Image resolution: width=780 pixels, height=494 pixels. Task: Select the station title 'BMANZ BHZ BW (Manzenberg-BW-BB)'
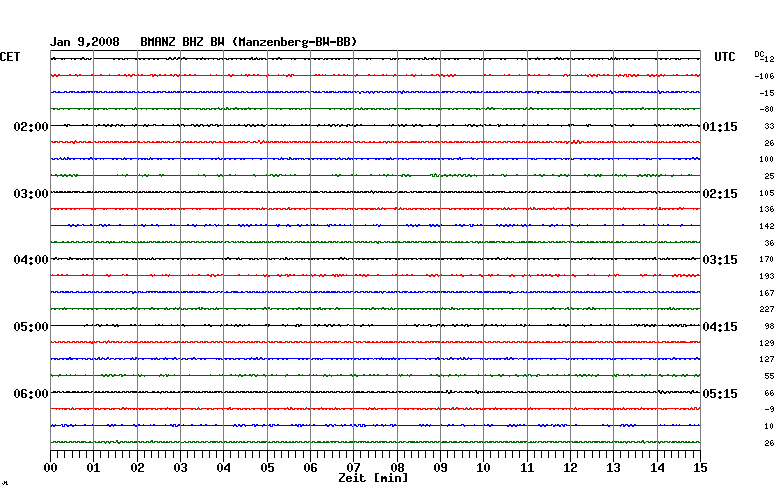pyautogui.click(x=249, y=42)
